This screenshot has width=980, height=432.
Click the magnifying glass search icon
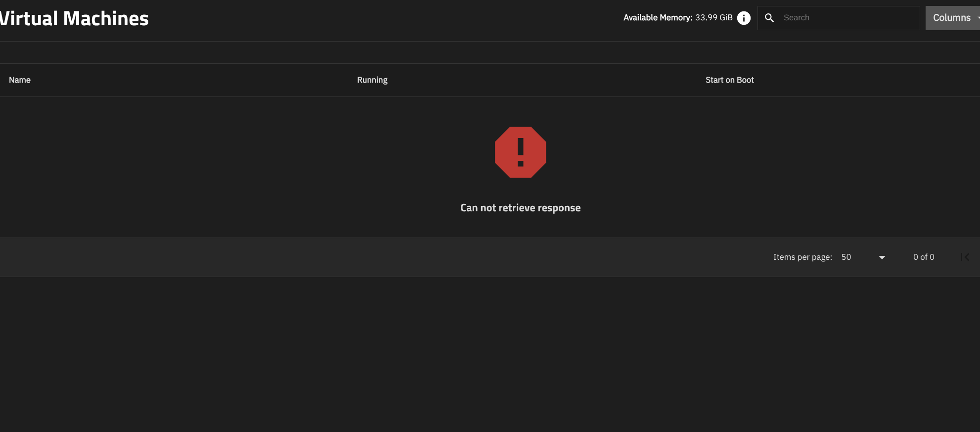pyautogui.click(x=769, y=18)
